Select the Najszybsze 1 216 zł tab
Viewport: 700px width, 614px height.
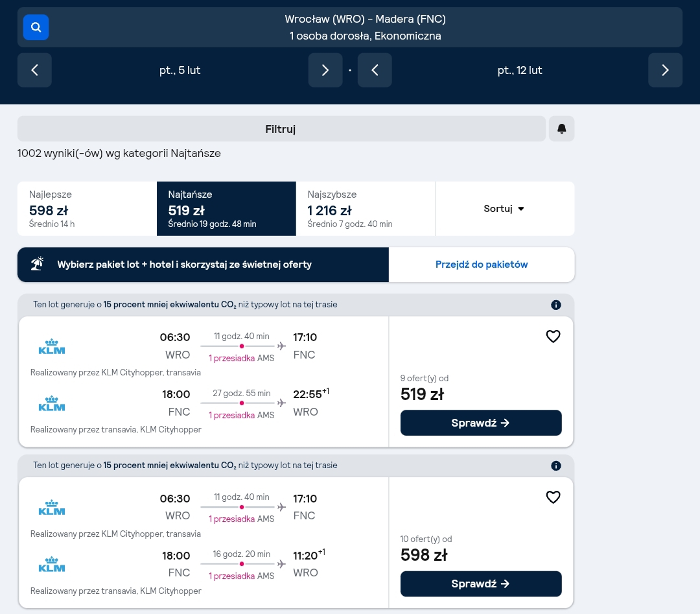pos(366,209)
